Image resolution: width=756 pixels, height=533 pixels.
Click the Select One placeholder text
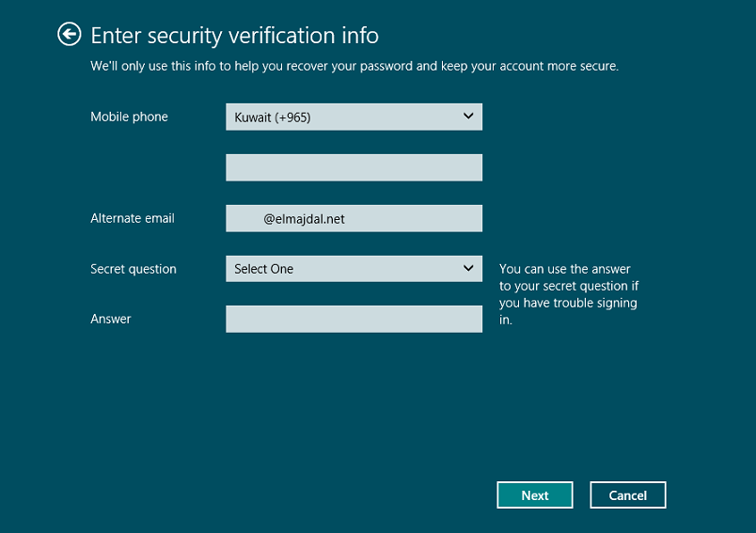click(264, 269)
